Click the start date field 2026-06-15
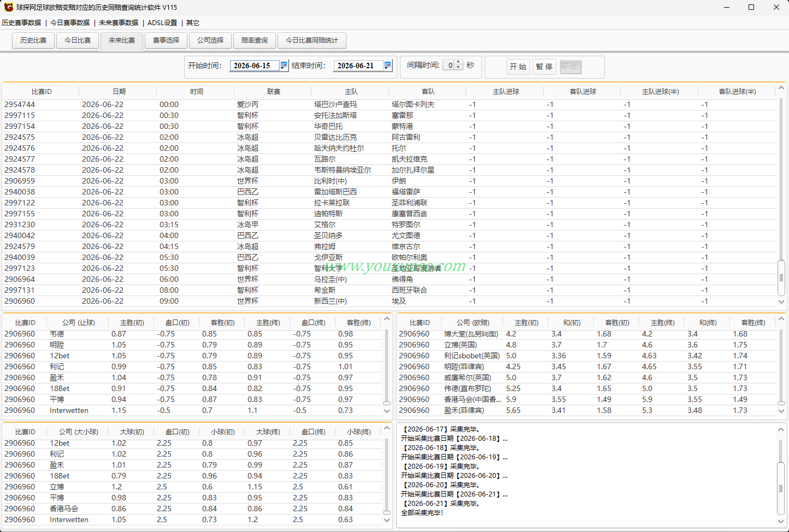Viewport: 789px width, 532px height. point(255,66)
